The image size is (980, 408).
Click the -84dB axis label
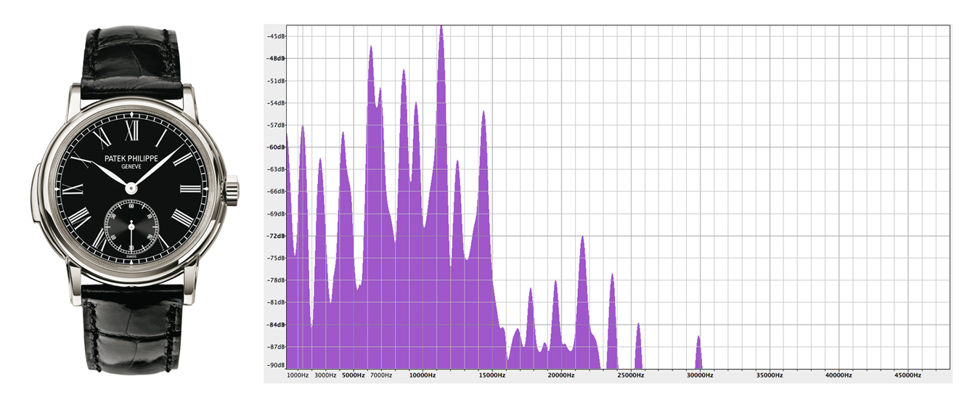[275, 325]
